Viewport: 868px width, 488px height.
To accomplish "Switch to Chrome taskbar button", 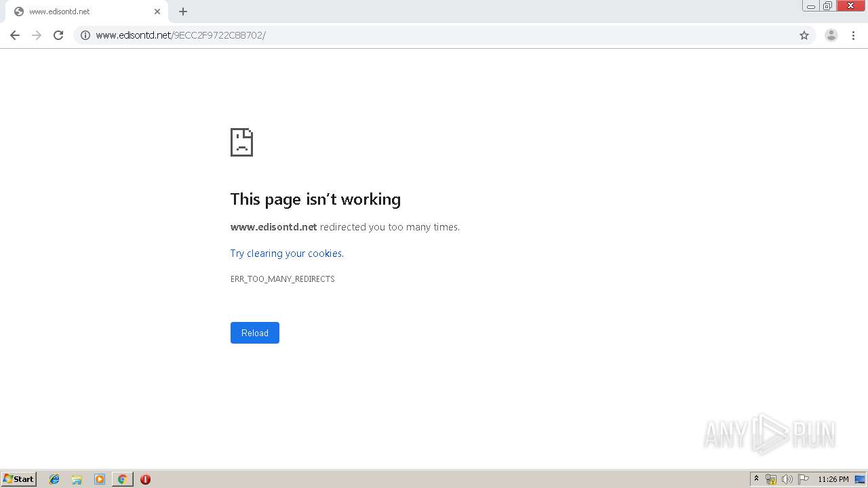I will [122, 479].
